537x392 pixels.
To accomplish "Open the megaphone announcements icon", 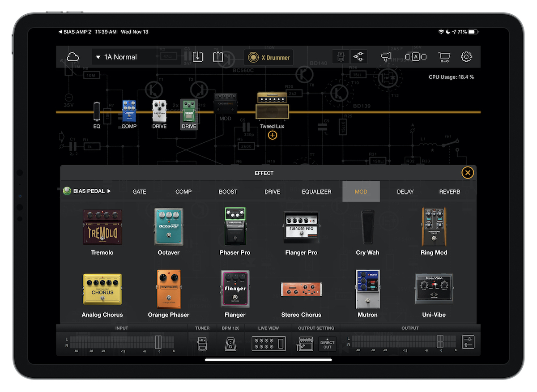I will (x=386, y=57).
